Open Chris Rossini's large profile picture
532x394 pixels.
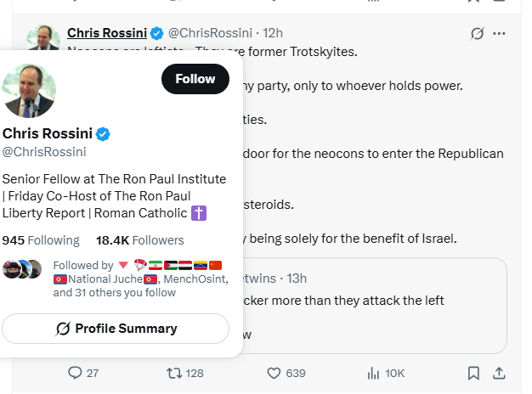pos(30,91)
